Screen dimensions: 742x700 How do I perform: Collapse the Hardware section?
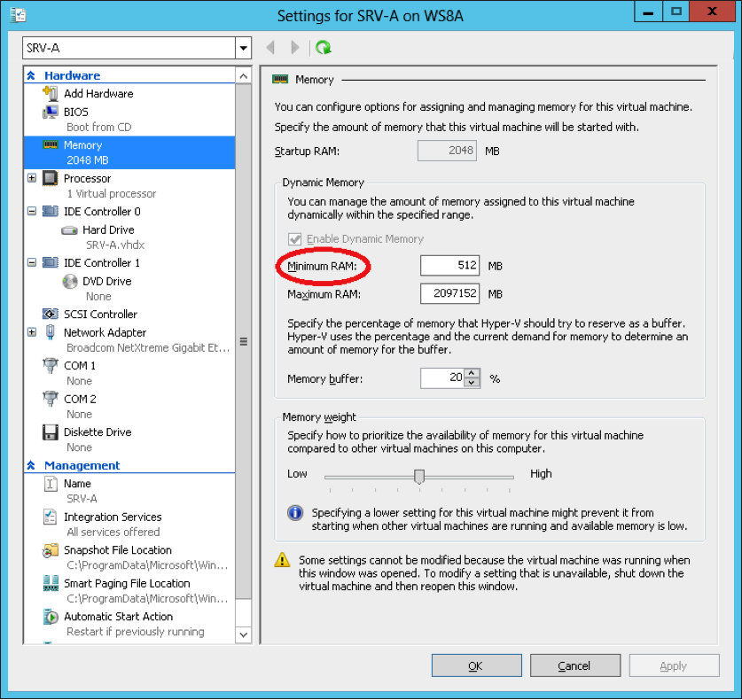pyautogui.click(x=31, y=75)
